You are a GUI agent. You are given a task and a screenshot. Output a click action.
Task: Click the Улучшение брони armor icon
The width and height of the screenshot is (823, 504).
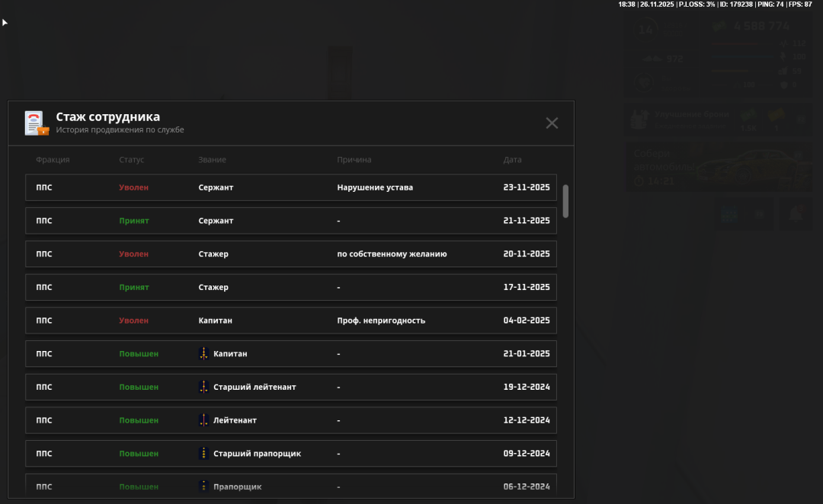click(x=639, y=120)
